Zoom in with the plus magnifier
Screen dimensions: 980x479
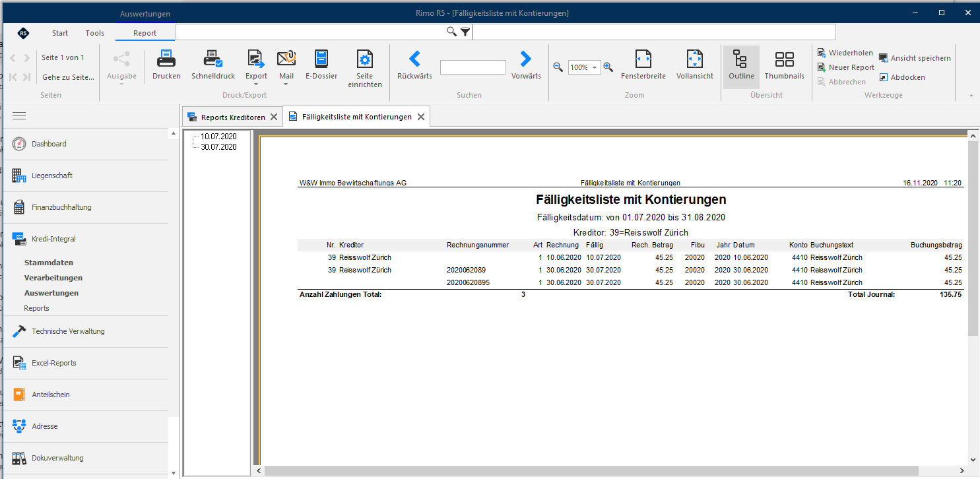pyautogui.click(x=608, y=67)
